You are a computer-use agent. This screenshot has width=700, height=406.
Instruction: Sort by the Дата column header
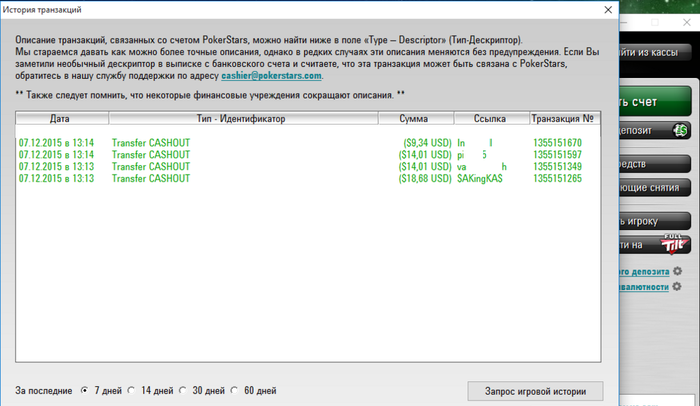62,118
